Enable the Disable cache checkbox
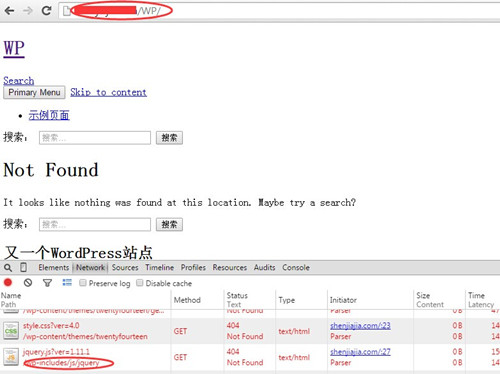500x374 pixels. point(140,283)
